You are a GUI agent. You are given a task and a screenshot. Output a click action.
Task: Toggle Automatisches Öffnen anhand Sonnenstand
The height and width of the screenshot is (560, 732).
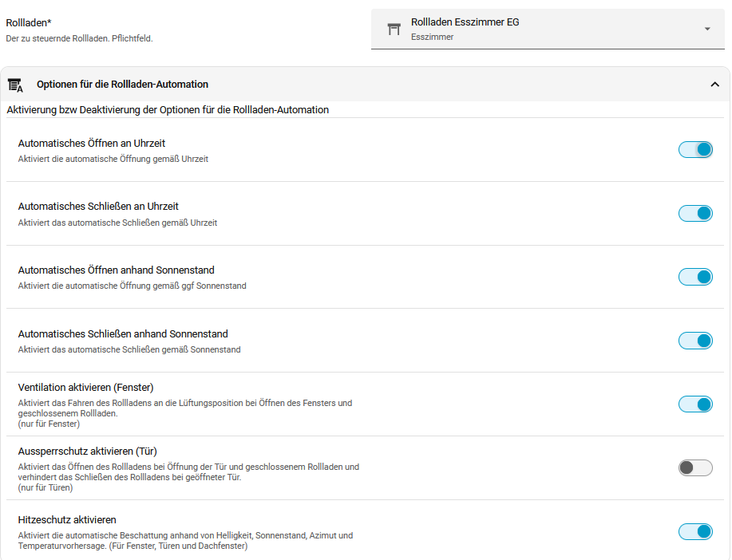tap(695, 277)
